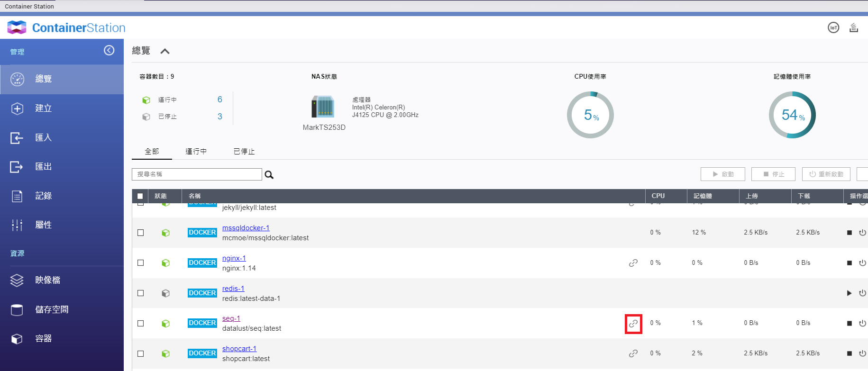Open the shopcart-1 link icon

click(x=633, y=353)
